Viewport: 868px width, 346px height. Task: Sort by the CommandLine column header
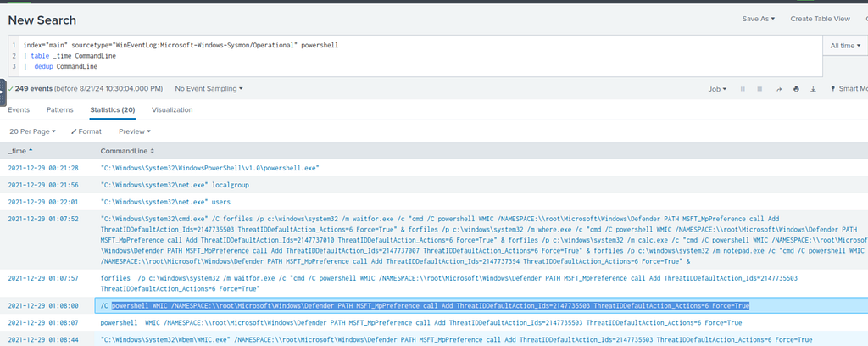click(x=127, y=151)
